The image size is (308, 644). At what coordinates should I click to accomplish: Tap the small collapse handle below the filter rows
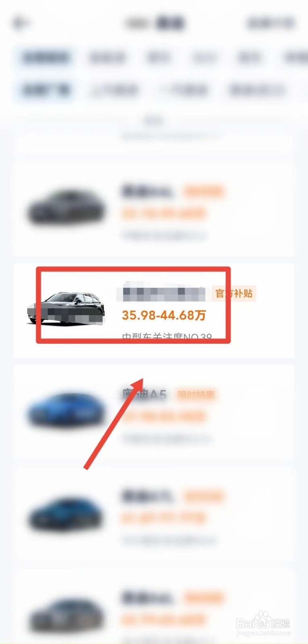click(153, 120)
